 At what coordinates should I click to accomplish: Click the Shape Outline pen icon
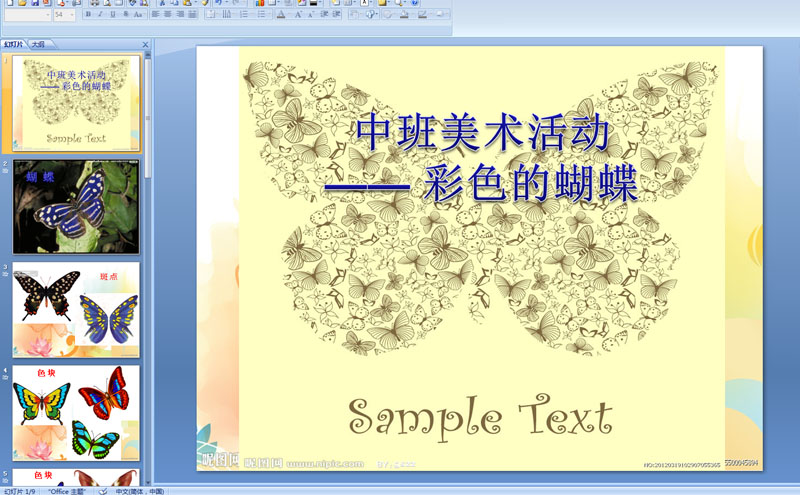click(422, 14)
